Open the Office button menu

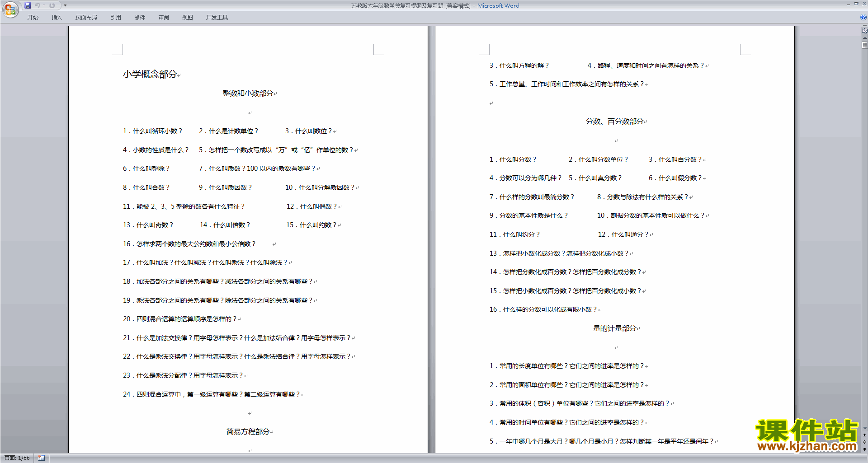[10, 9]
